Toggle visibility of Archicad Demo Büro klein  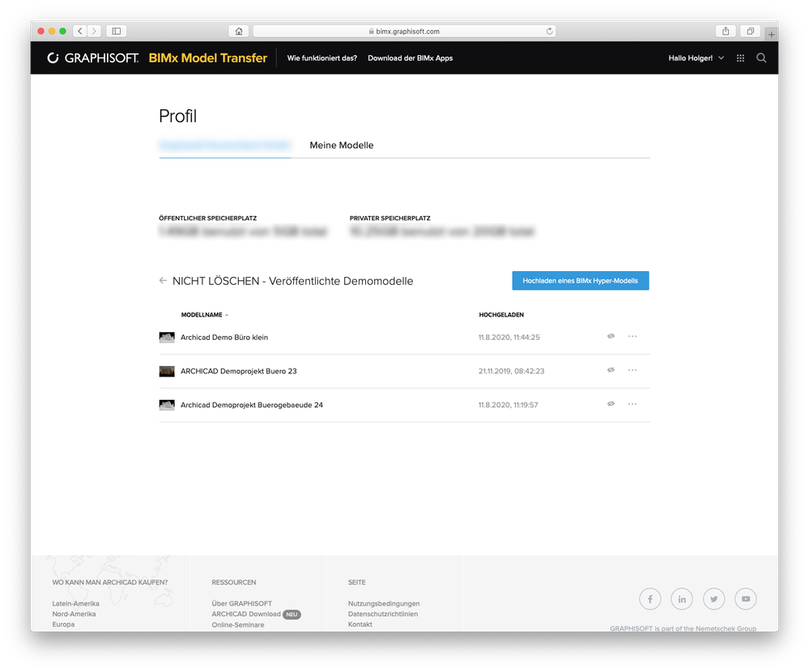(611, 336)
